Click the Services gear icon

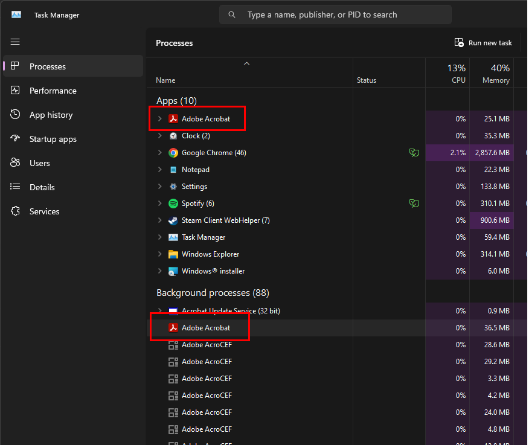(15, 211)
